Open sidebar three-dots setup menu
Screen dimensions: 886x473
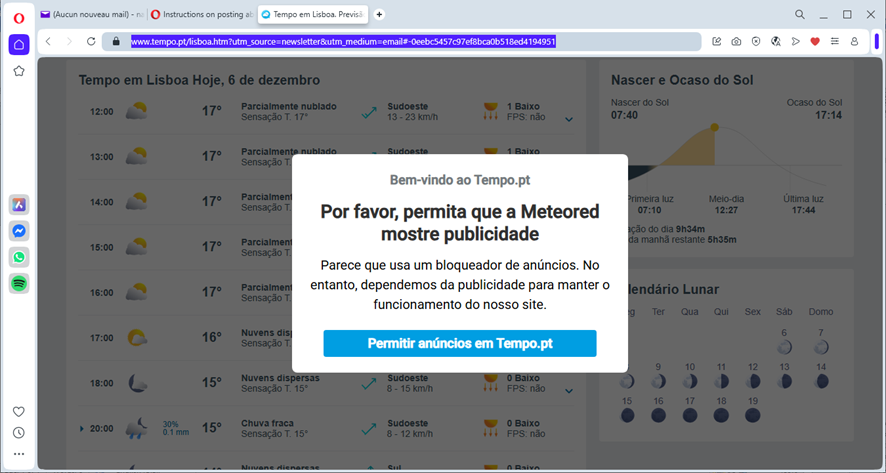[19, 454]
